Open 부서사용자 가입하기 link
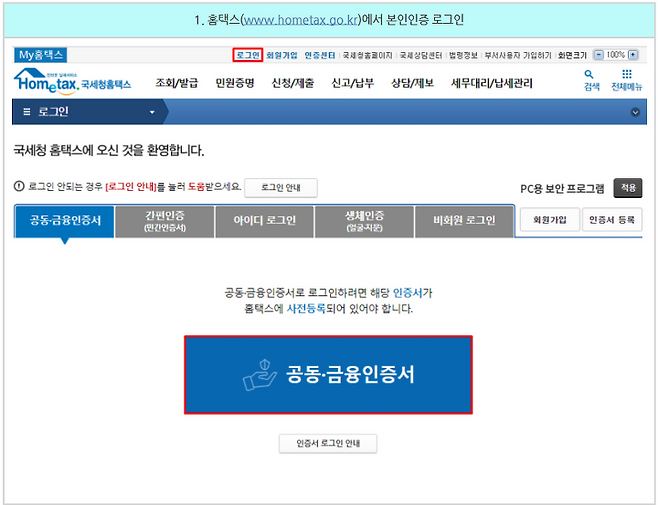 point(518,55)
